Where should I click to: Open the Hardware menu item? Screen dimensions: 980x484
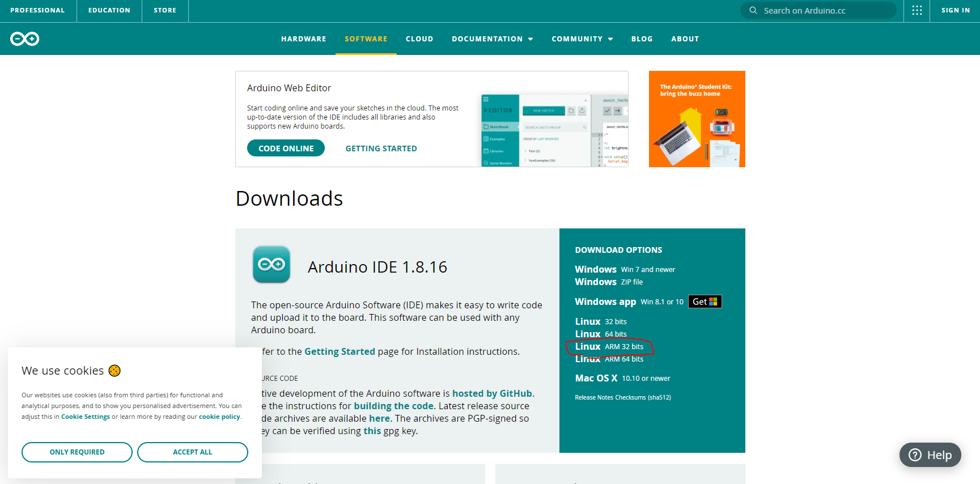point(304,39)
